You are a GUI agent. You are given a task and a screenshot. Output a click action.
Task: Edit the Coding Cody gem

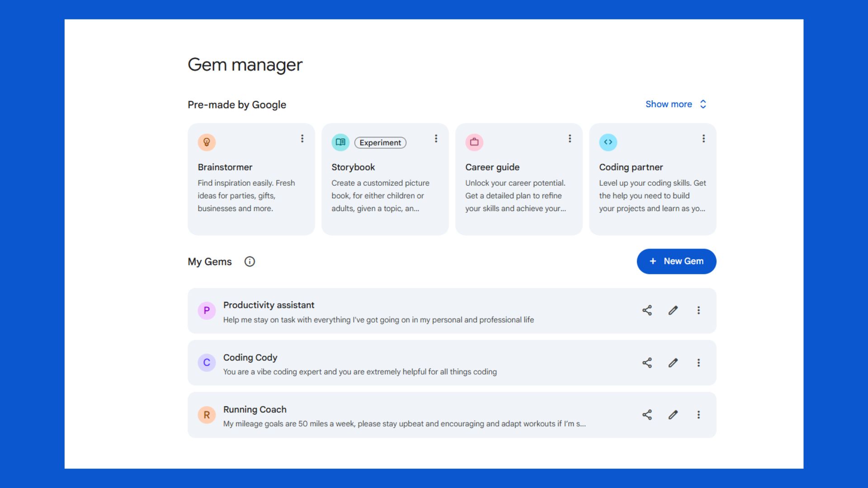(673, 363)
